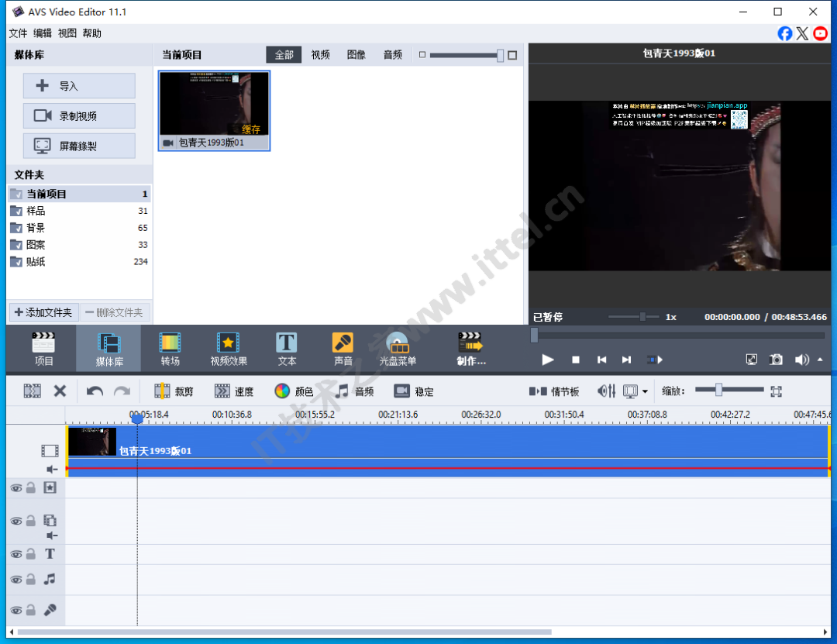837x644 pixels.
Task: Toggle visibility of the video overlay track
Action: 16,522
